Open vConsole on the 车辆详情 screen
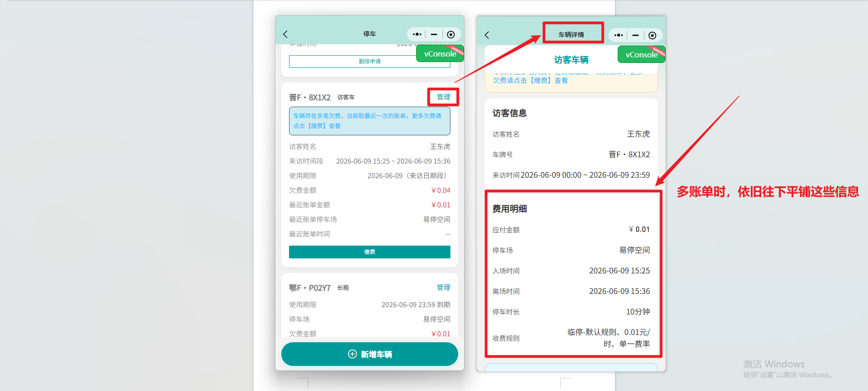Image resolution: width=868 pixels, height=391 pixels. pos(641,54)
